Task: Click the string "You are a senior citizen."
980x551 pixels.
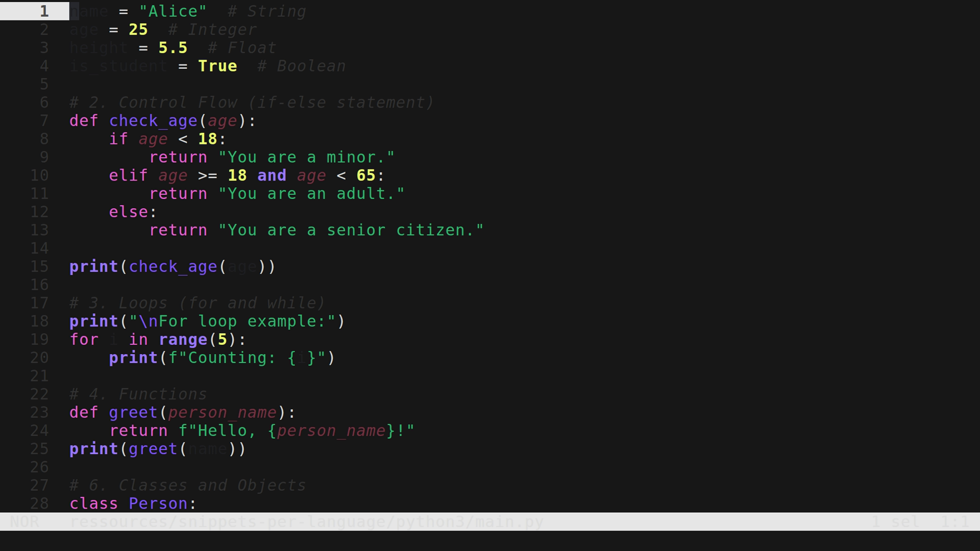Action: tap(351, 230)
